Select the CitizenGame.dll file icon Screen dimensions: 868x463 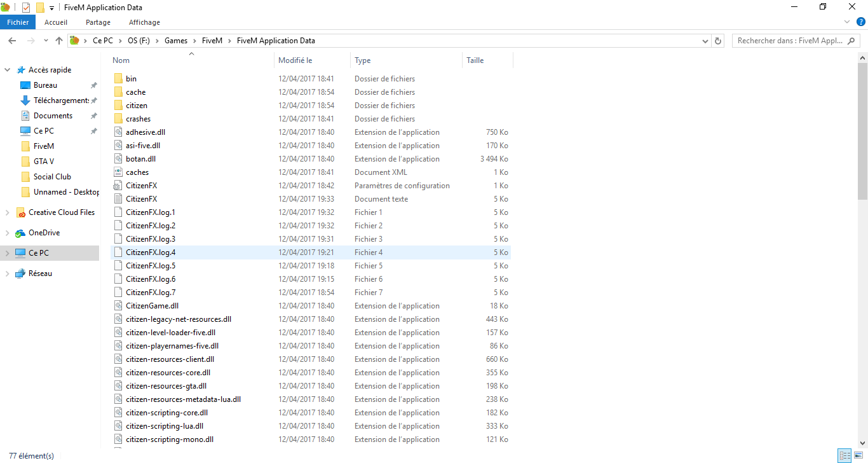[x=118, y=306]
